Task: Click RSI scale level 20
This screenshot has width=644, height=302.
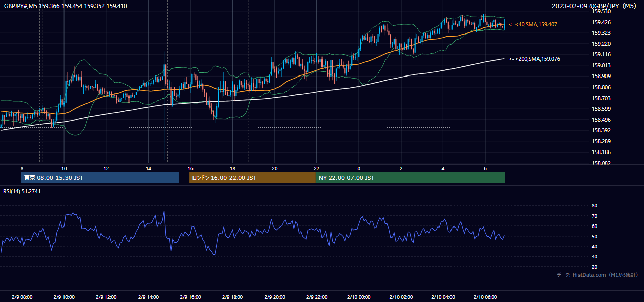Action: point(595,267)
